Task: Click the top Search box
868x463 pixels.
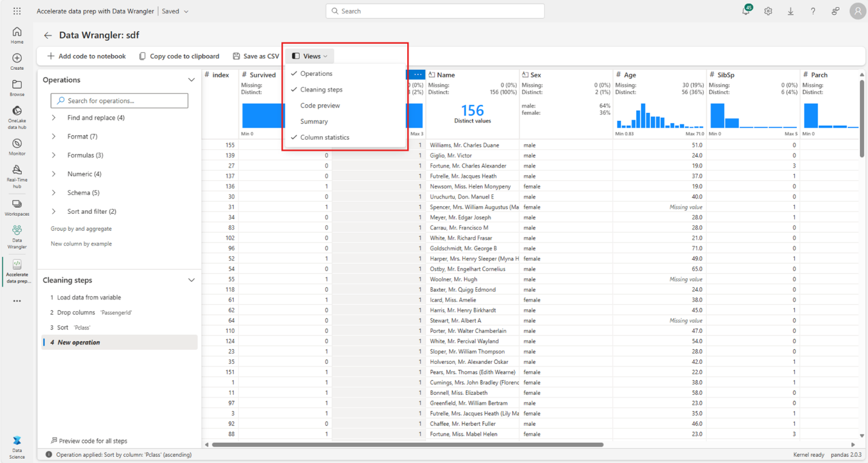Action: (435, 11)
